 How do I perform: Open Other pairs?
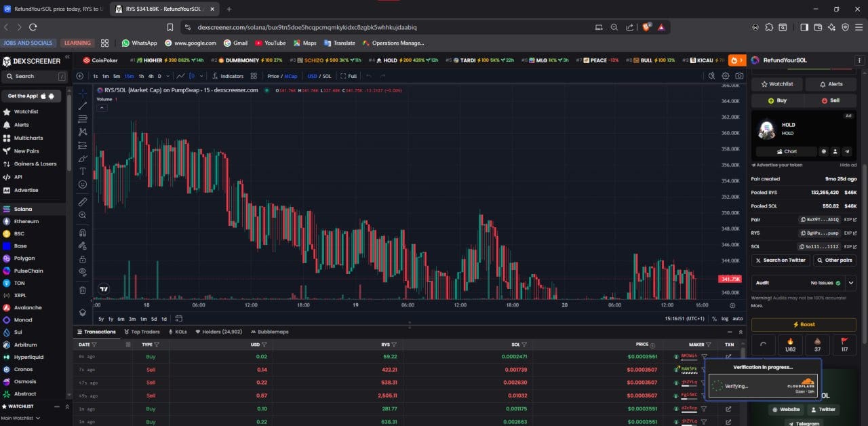[x=835, y=260]
